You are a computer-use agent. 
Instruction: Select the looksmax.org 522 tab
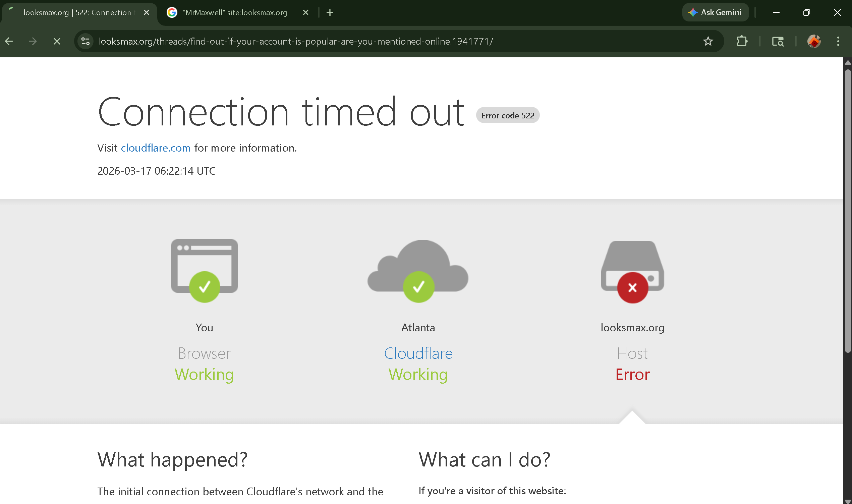pos(77,12)
